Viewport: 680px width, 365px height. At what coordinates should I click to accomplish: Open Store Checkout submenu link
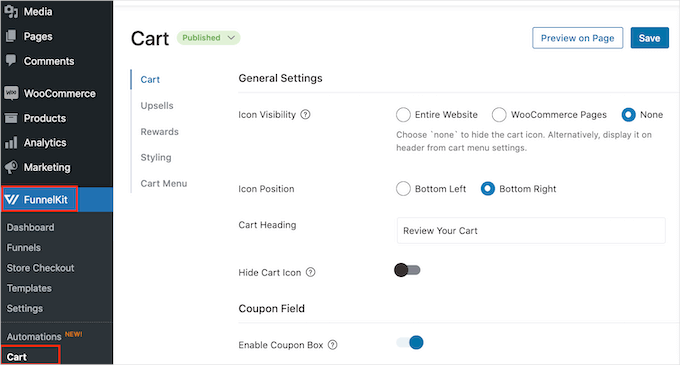tap(40, 268)
